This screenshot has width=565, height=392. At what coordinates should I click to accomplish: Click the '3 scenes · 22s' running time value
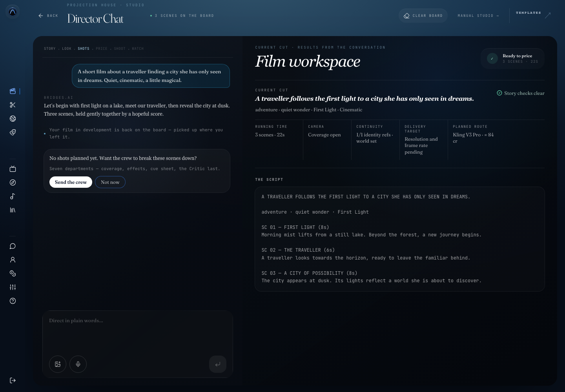point(270,135)
